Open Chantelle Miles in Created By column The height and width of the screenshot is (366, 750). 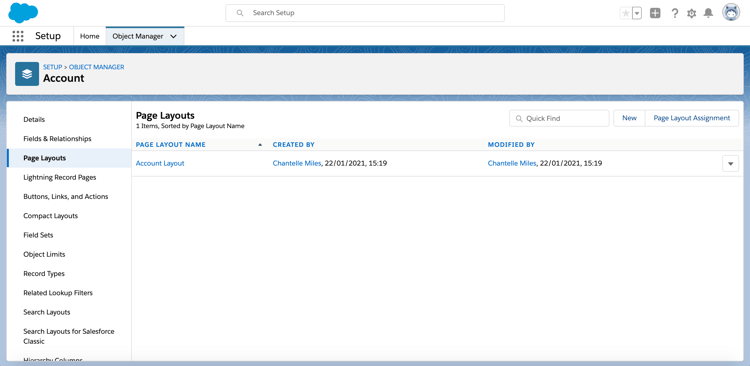tap(297, 163)
